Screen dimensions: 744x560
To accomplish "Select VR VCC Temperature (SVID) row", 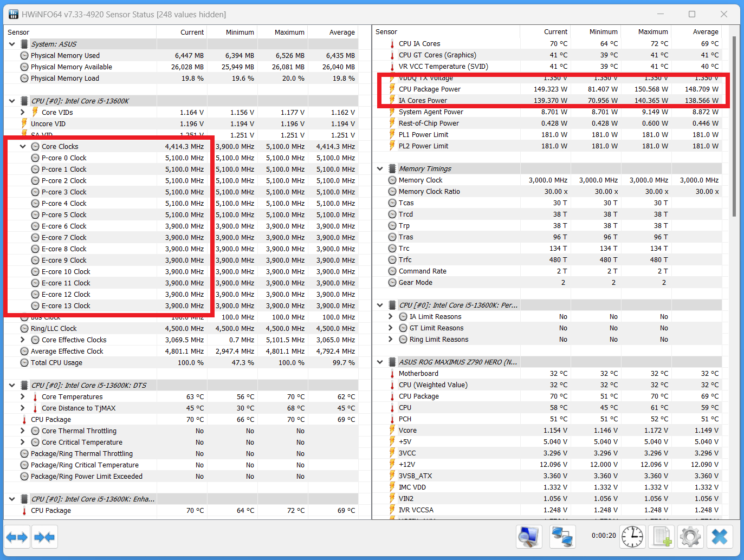I will [x=547, y=67].
